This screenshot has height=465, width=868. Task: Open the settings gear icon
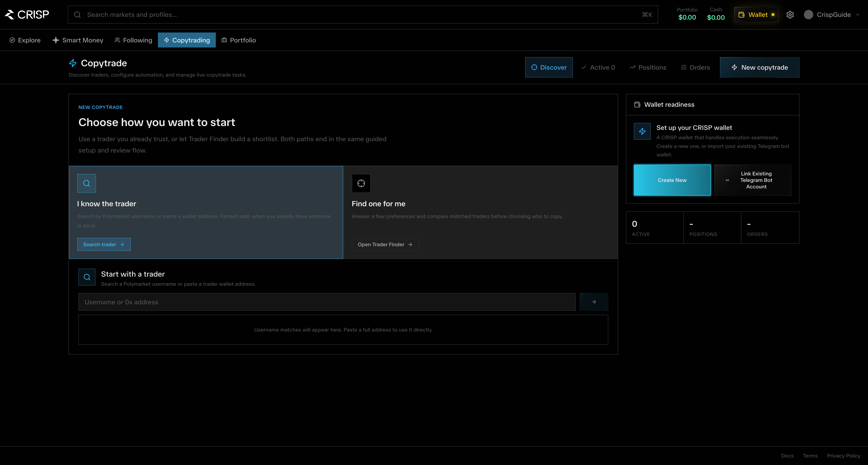pyautogui.click(x=790, y=14)
